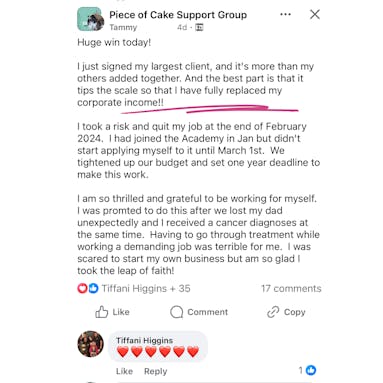383x383 pixels.
Task: Click the Comment button label
Action: tap(208, 312)
